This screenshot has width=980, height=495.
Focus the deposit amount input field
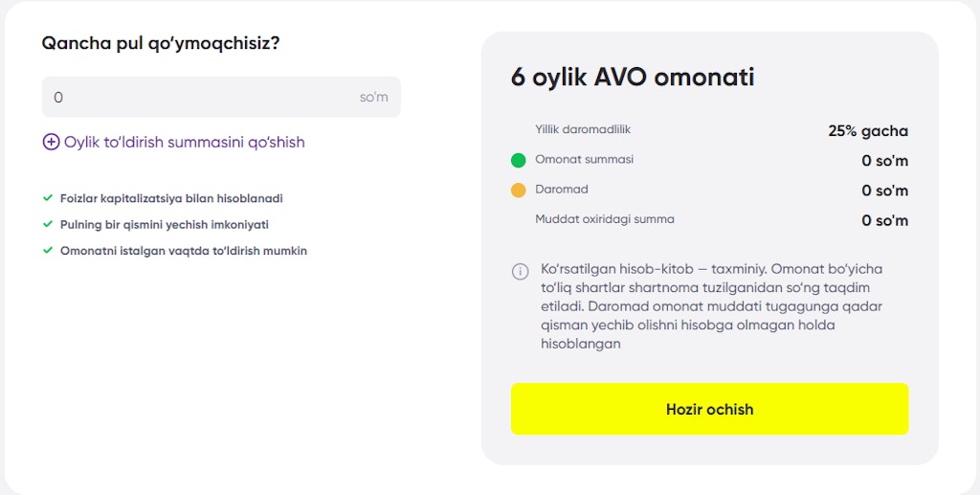191,97
